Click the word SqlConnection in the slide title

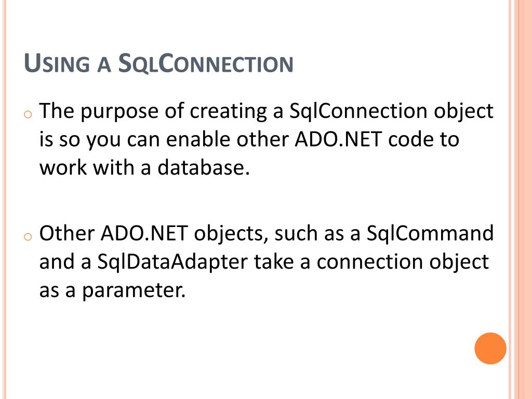tap(206, 63)
